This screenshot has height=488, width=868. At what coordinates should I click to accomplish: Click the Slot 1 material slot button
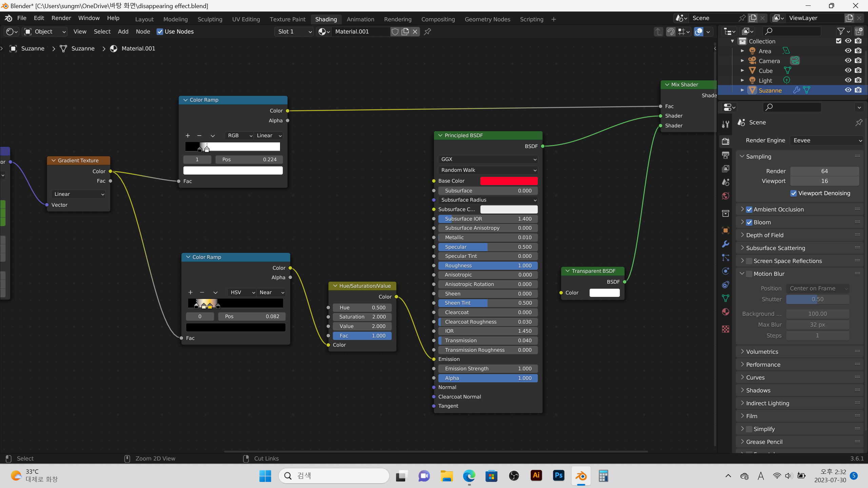294,32
